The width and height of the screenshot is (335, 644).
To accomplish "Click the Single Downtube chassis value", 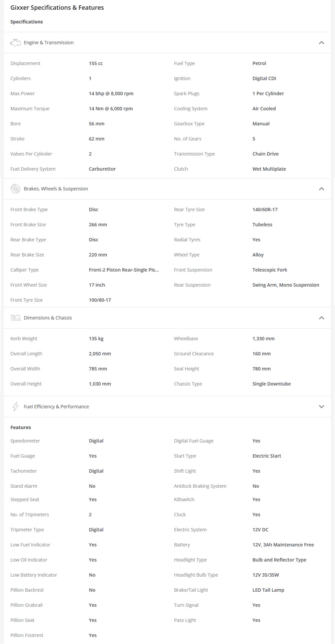I will (272, 384).
